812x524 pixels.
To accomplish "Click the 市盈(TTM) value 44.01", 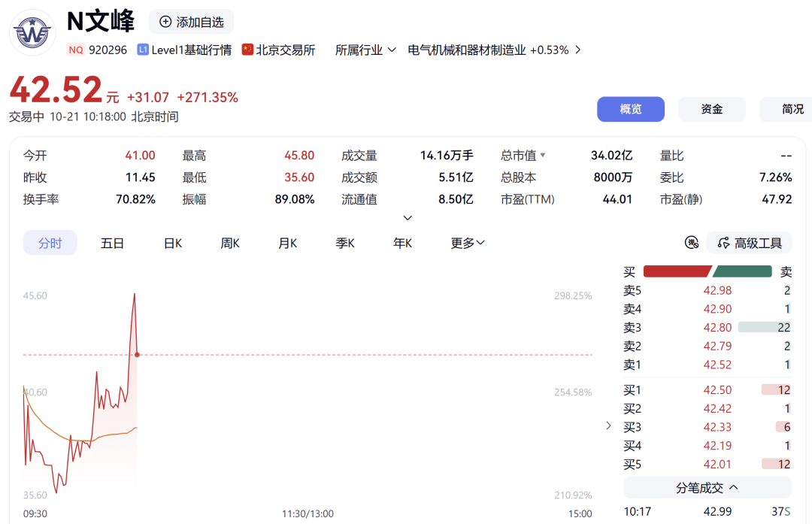I will point(617,199).
